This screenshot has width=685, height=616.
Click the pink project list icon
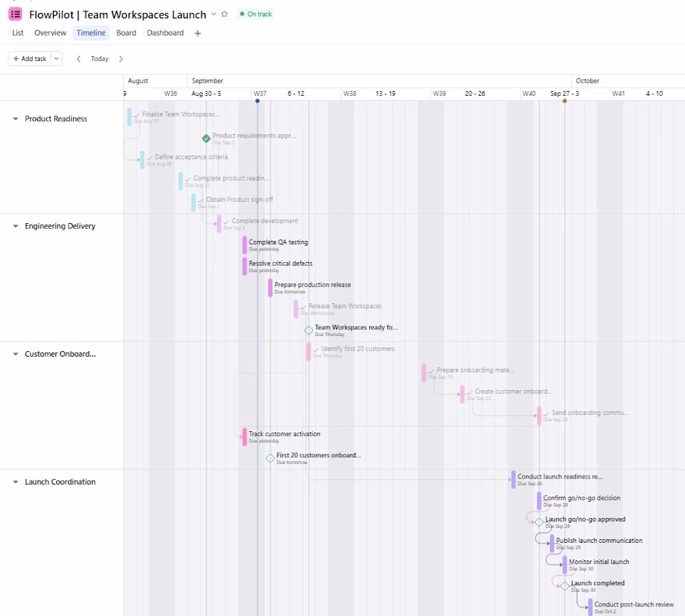coord(15,14)
